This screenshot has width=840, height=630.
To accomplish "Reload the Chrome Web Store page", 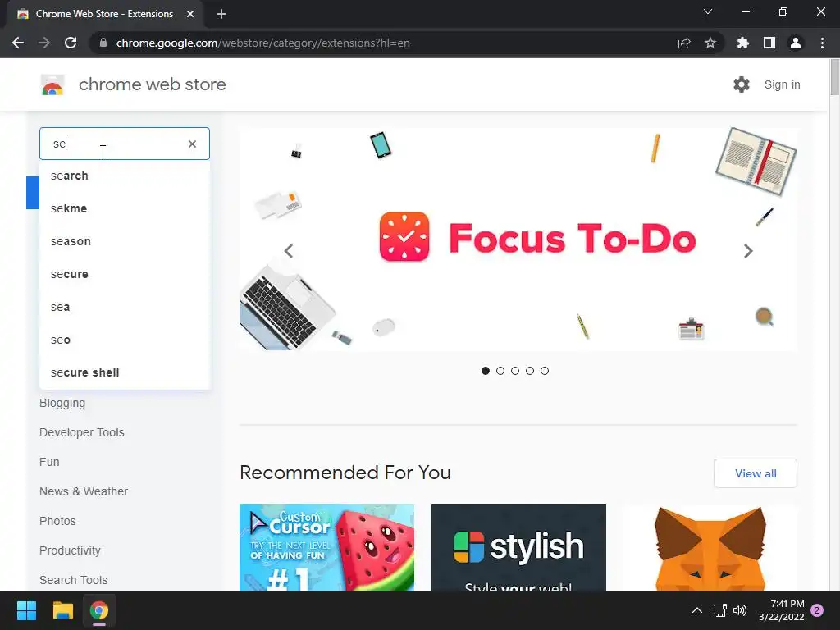I will pyautogui.click(x=71, y=43).
